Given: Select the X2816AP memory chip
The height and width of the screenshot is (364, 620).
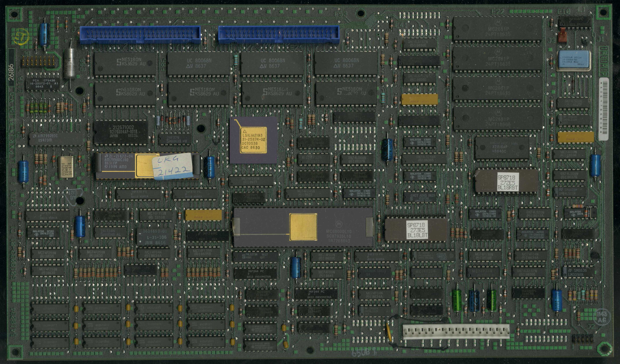Looking at the screenshot, I should coord(502,148).
